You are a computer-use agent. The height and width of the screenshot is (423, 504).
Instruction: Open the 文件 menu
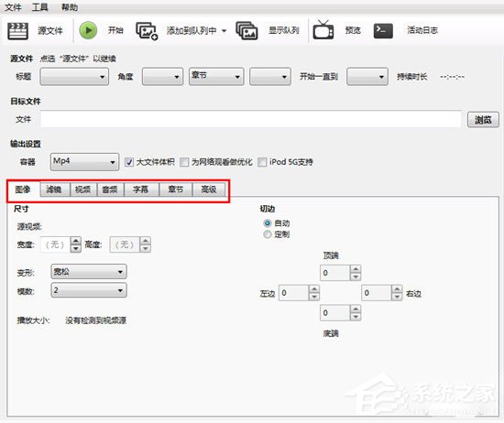(13, 7)
